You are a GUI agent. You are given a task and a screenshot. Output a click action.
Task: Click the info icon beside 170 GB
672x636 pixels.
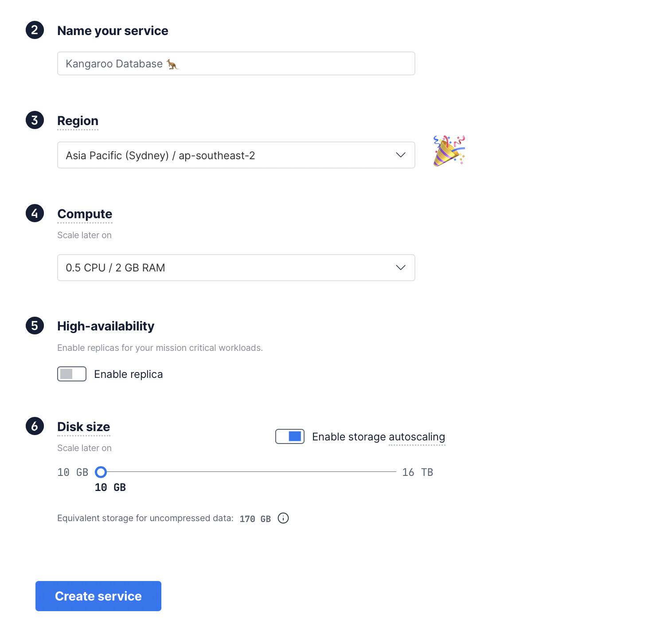(x=283, y=518)
